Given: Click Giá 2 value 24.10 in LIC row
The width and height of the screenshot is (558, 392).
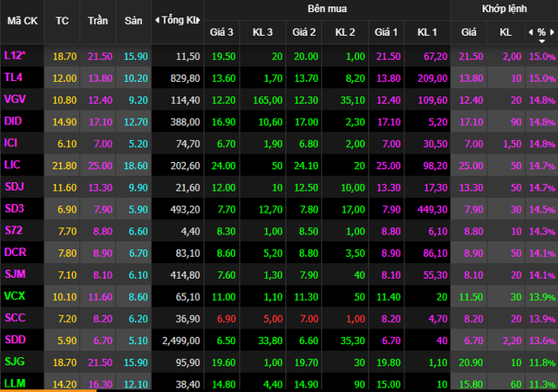Looking at the screenshot, I should (x=306, y=166).
